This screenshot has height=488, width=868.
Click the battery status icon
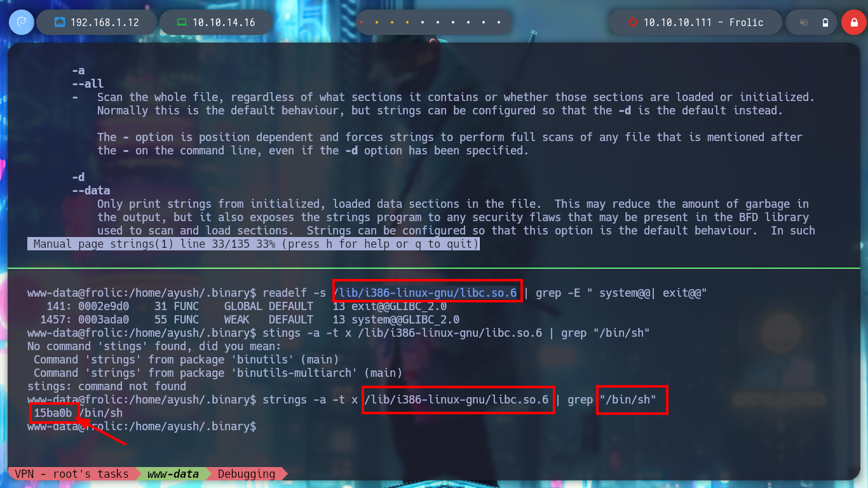pos(825,23)
